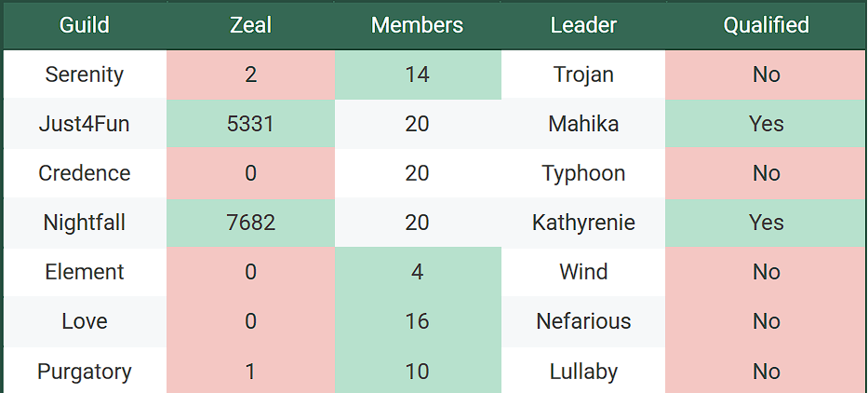Viewport: 868px width, 393px height.
Task: Click the Purgatory guild name
Action: (x=85, y=372)
